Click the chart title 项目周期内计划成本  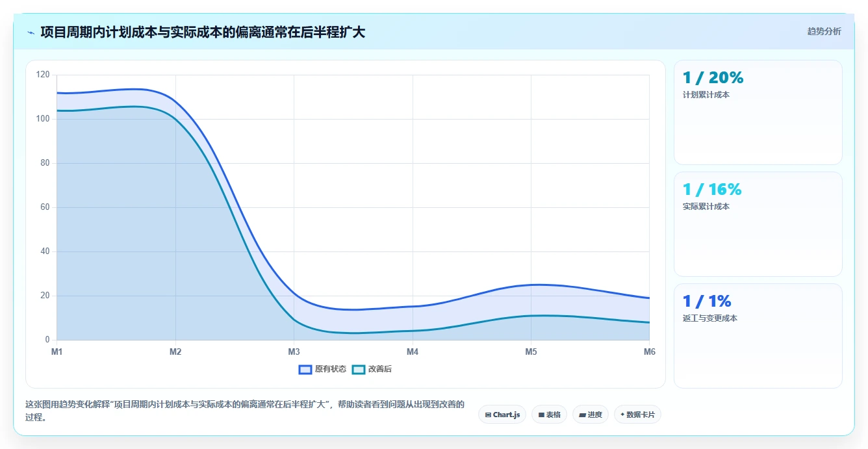click(x=203, y=32)
